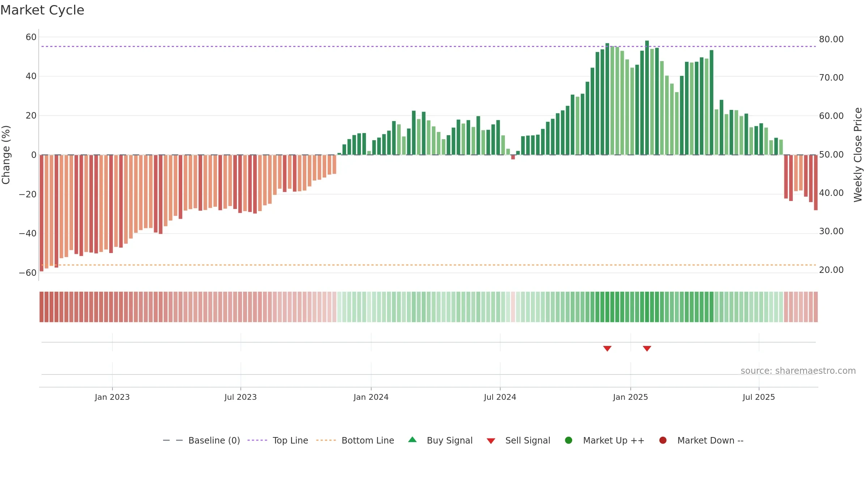Click the Buy Signal green triangle legend icon
Viewport: 868px width, 488px height.
pos(412,440)
